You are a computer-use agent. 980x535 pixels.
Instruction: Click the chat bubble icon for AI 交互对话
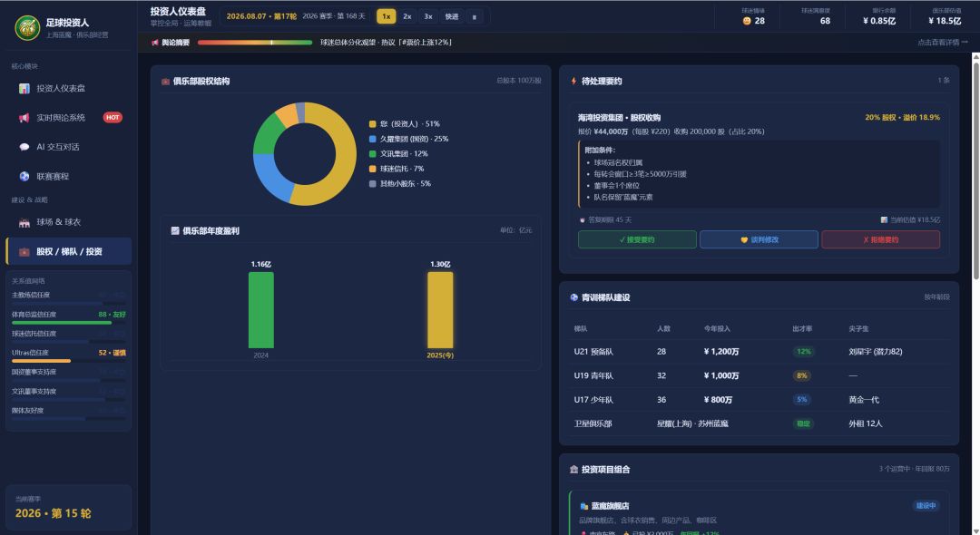pos(24,147)
